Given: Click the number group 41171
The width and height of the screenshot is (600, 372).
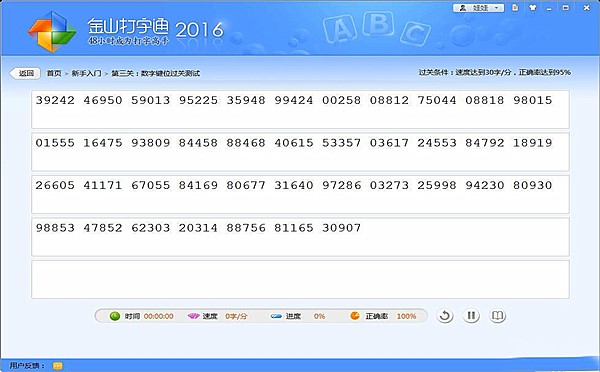Looking at the screenshot, I should tap(103, 185).
